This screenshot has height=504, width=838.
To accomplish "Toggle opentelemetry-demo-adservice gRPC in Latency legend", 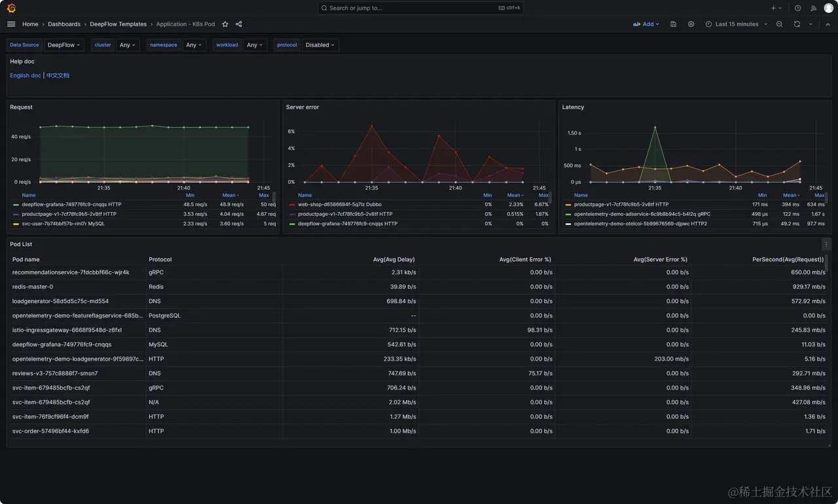I will 642,214.
